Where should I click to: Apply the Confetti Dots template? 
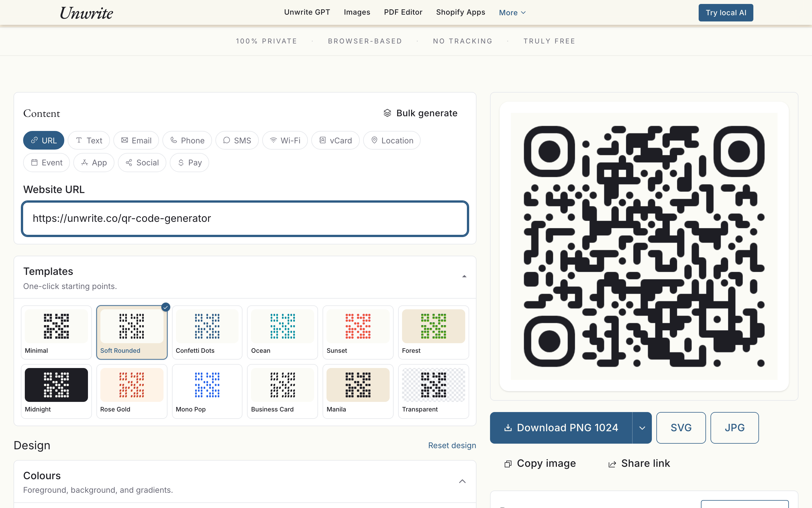pyautogui.click(x=207, y=332)
